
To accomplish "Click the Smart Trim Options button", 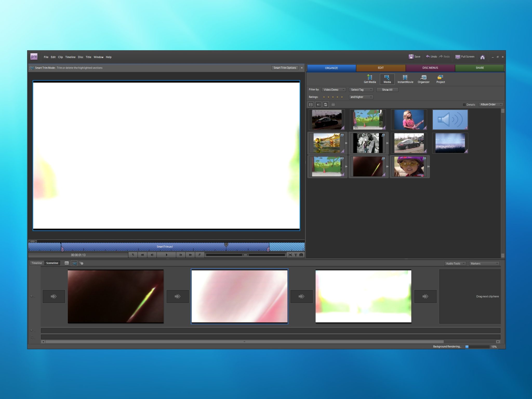I will pyautogui.click(x=285, y=68).
